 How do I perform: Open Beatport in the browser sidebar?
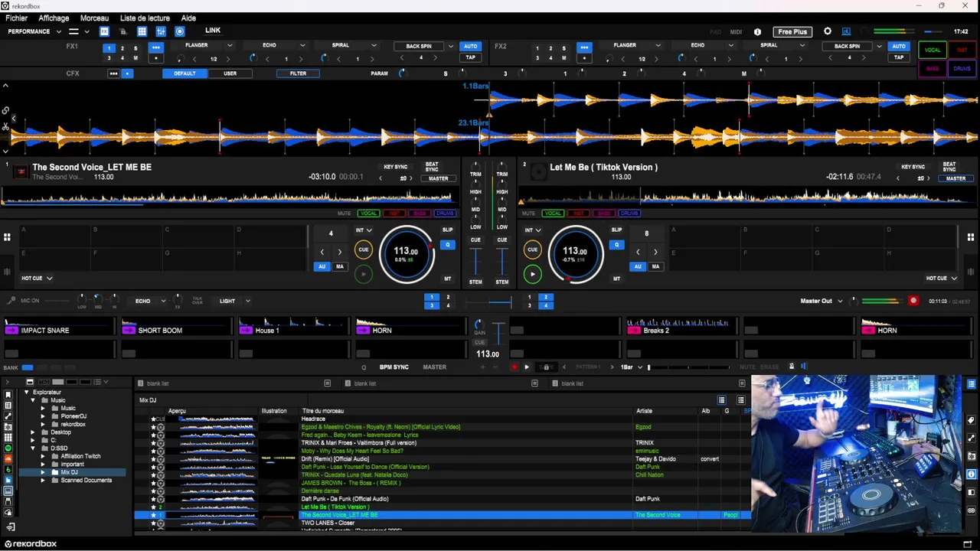(x=8, y=470)
